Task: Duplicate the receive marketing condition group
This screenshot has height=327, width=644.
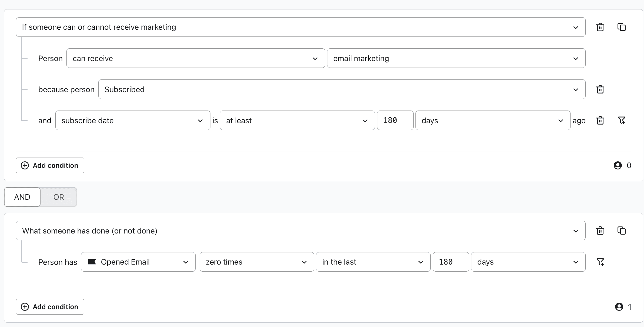Action: tap(621, 27)
